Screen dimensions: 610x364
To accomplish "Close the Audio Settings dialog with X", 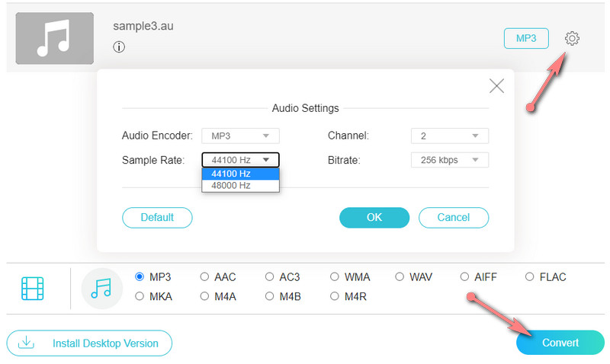I will coord(496,86).
